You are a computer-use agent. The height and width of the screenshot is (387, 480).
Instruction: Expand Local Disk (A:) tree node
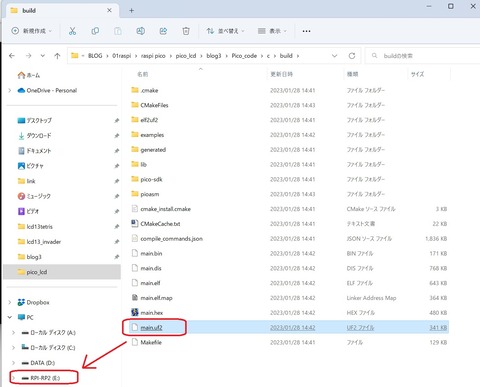point(13,333)
